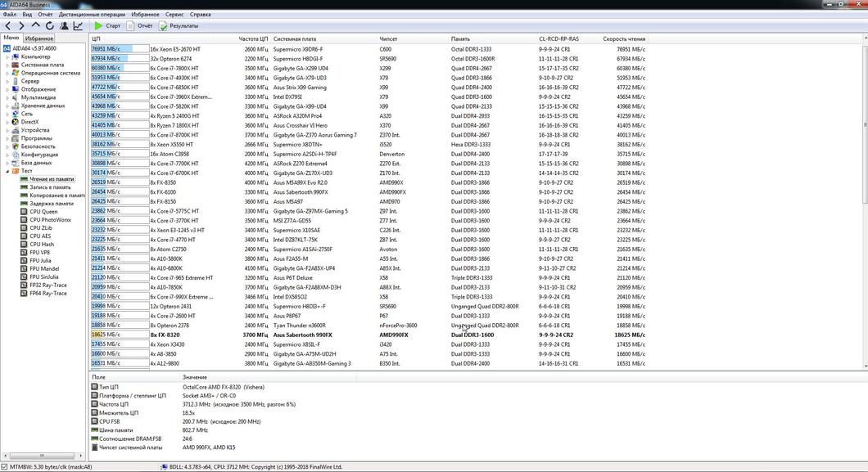Select the 32x Opteron 6274 row

[x=368, y=58]
